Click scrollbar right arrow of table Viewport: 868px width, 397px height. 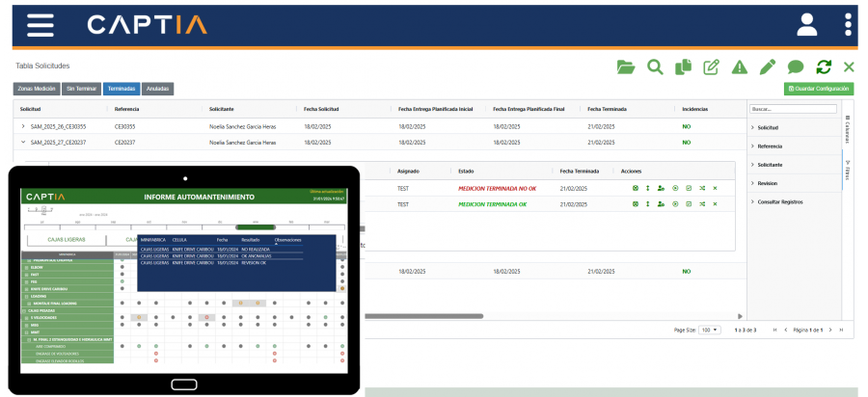point(740,316)
